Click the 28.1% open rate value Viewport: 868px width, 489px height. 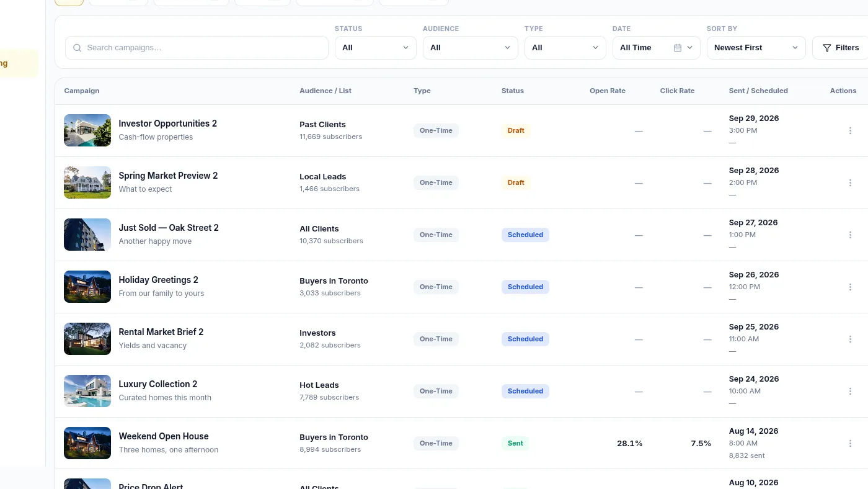629,443
